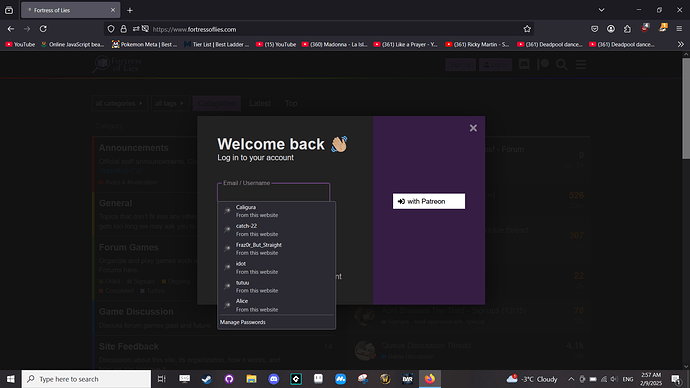
Task: Log in with Patreon button
Action: pos(429,201)
